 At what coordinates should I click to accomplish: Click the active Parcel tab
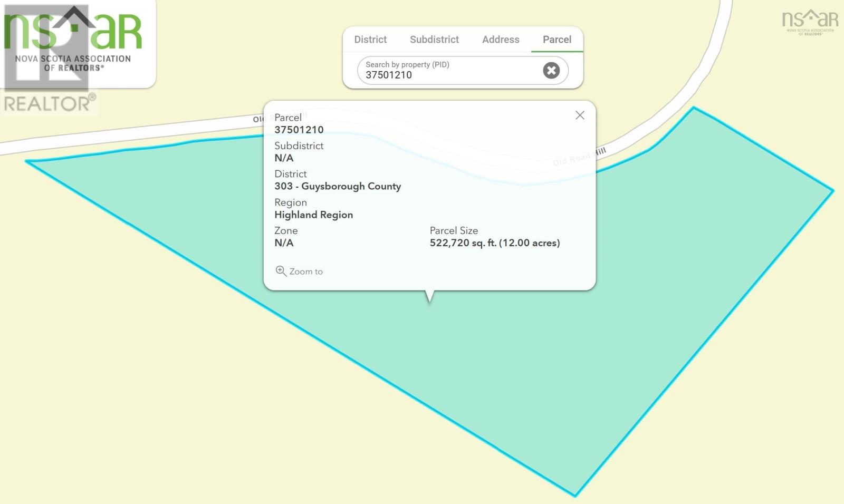click(557, 40)
